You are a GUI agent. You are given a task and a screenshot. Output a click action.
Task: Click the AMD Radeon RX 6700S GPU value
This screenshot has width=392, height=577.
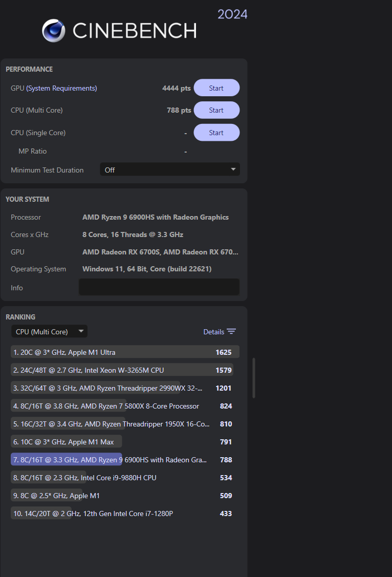[160, 252]
